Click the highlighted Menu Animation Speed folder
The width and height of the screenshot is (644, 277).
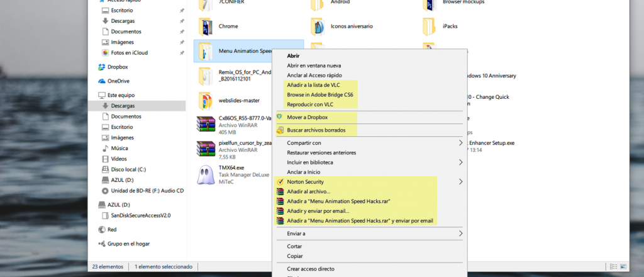(248, 51)
